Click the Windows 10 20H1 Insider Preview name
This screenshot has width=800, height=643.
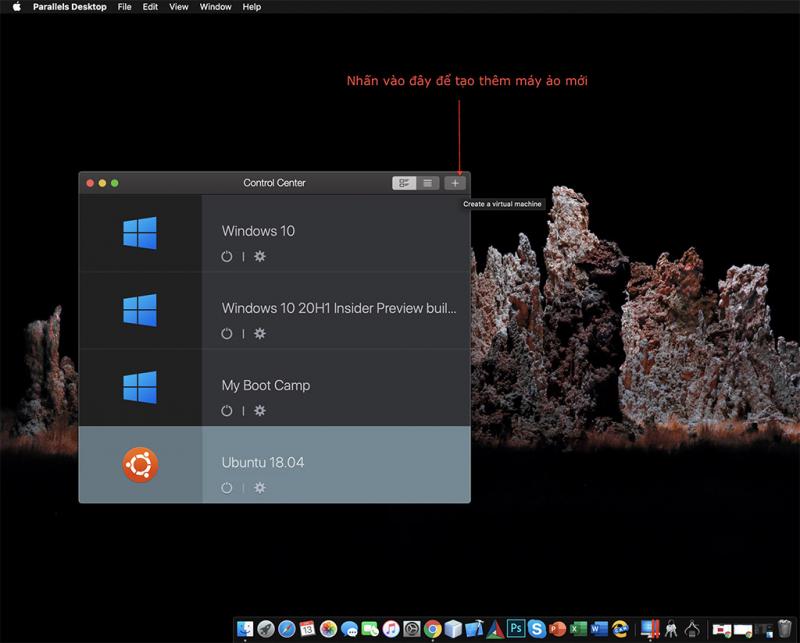pos(339,308)
